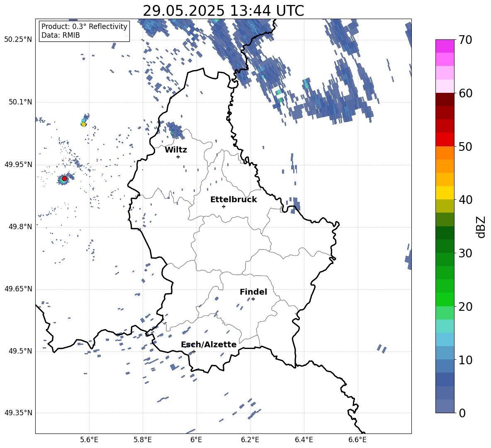Image resolution: width=491 pixels, height=448 pixels.
Task: Click the title '29.05.2025 13:44 UTC'
Action: 223,11
